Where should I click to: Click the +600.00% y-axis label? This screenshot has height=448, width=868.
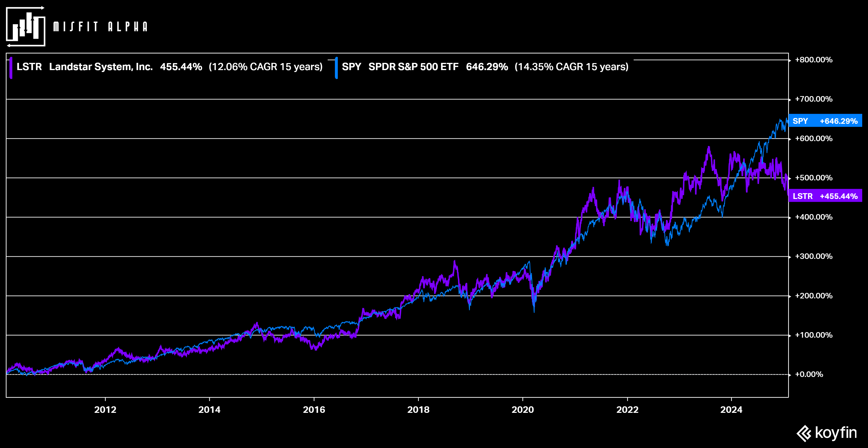click(x=814, y=138)
